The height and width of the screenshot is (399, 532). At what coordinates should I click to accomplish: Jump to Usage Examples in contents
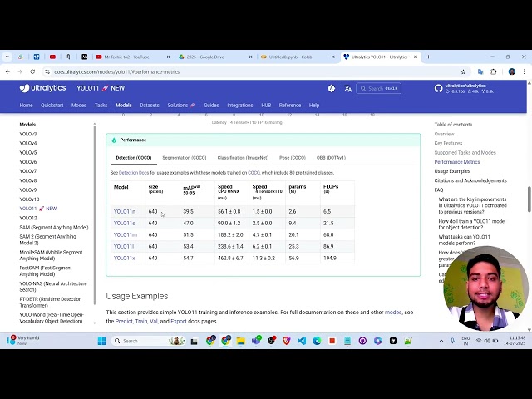452,171
